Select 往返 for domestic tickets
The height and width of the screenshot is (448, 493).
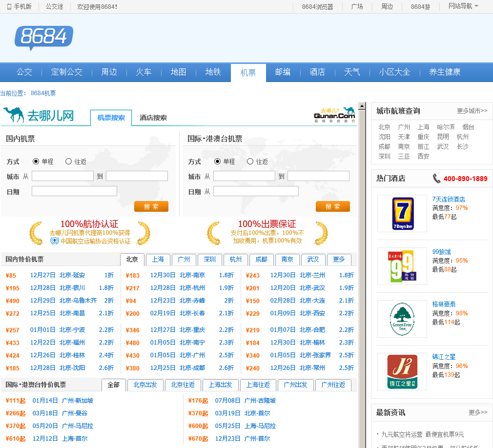click(68, 161)
